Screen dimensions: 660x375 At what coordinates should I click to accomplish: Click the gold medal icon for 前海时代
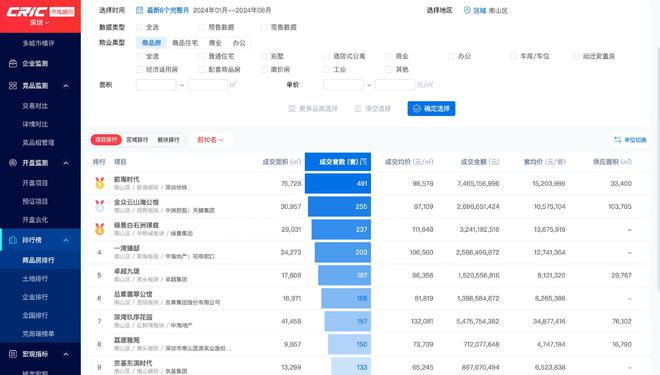tap(99, 183)
